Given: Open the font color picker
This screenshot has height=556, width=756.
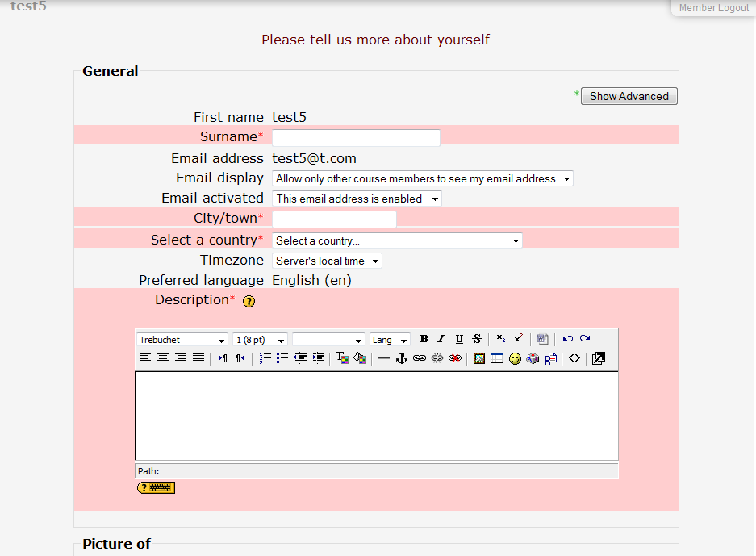Looking at the screenshot, I should coord(342,358).
